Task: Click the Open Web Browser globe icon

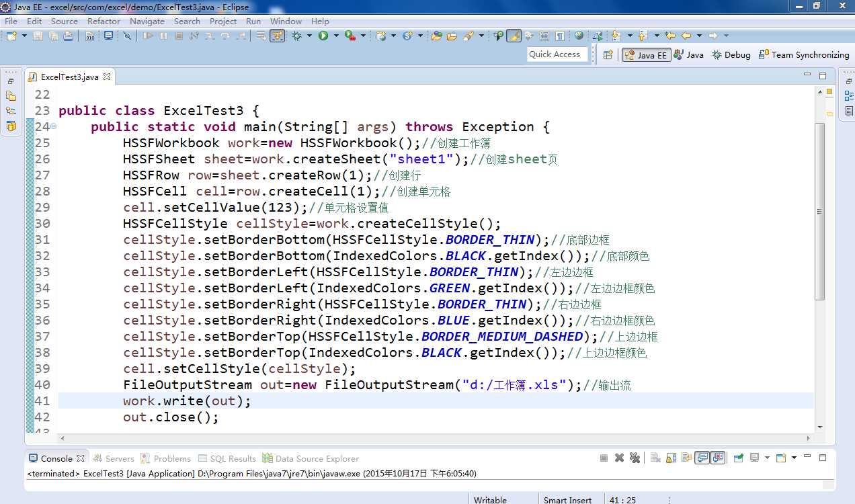Action: pos(579,35)
